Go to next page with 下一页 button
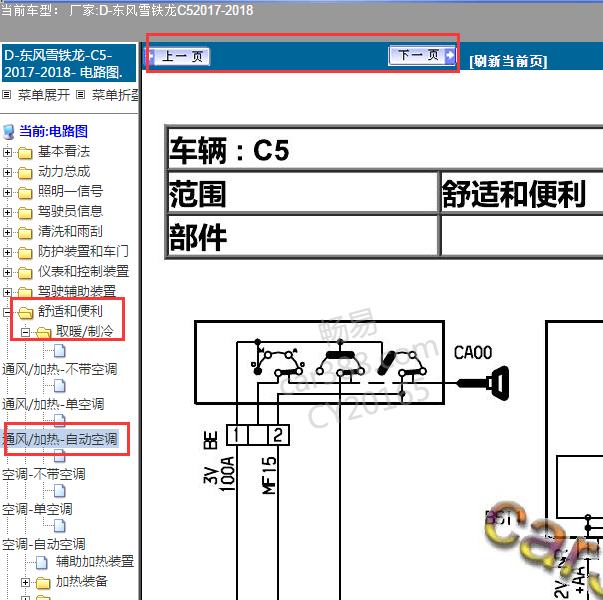603x600 pixels. pos(422,55)
